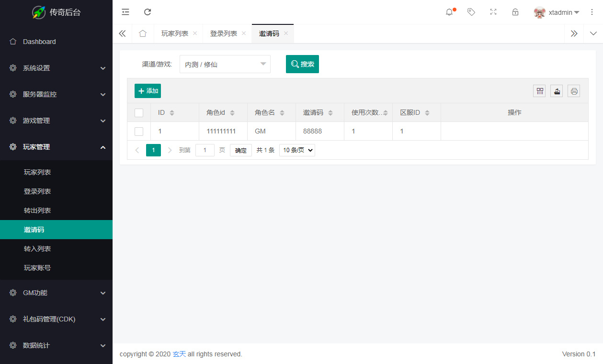Open the 渠道/游戏 channel dropdown

[x=225, y=64]
